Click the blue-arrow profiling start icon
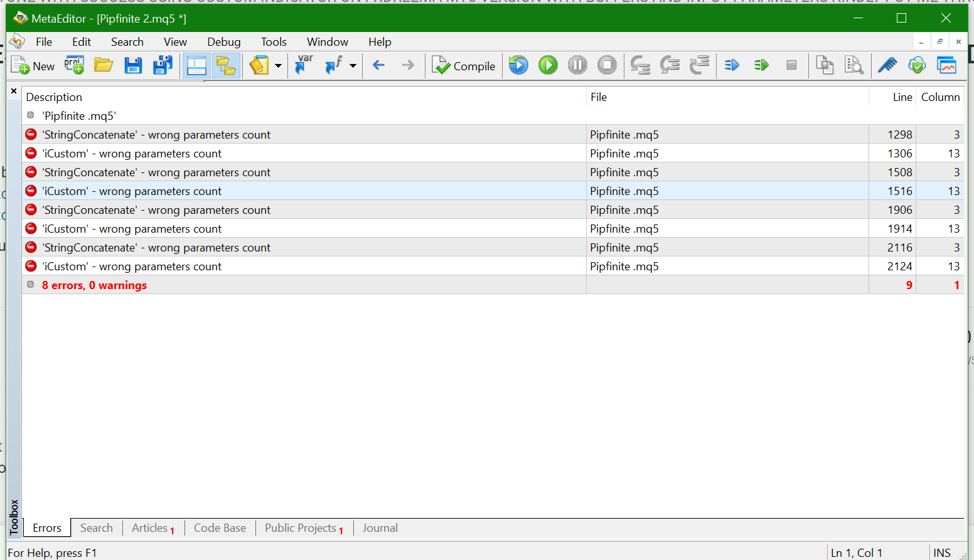Image resolution: width=974 pixels, height=560 pixels. [732, 65]
